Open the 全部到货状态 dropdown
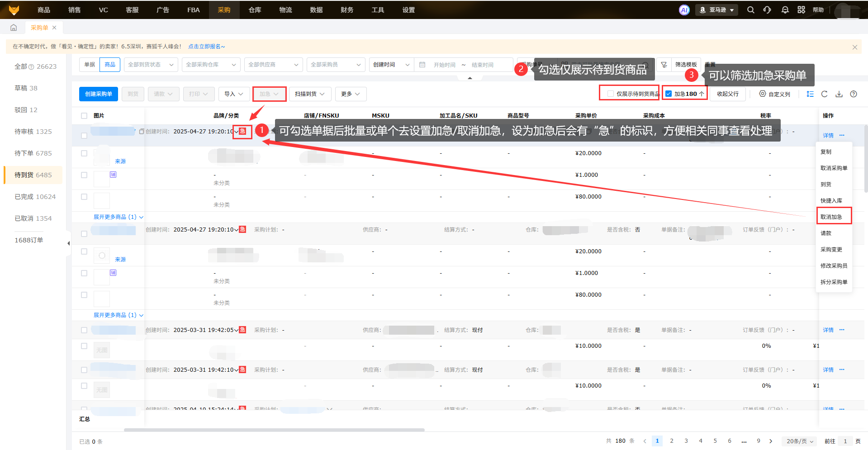Screen dimensions: 868x450 (151, 65)
